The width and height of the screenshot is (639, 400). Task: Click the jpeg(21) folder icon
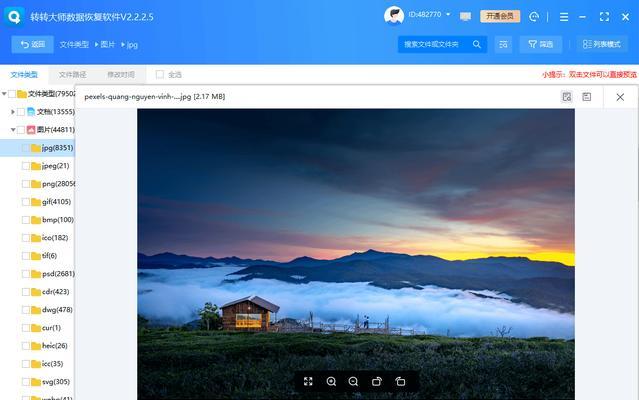[36, 166]
